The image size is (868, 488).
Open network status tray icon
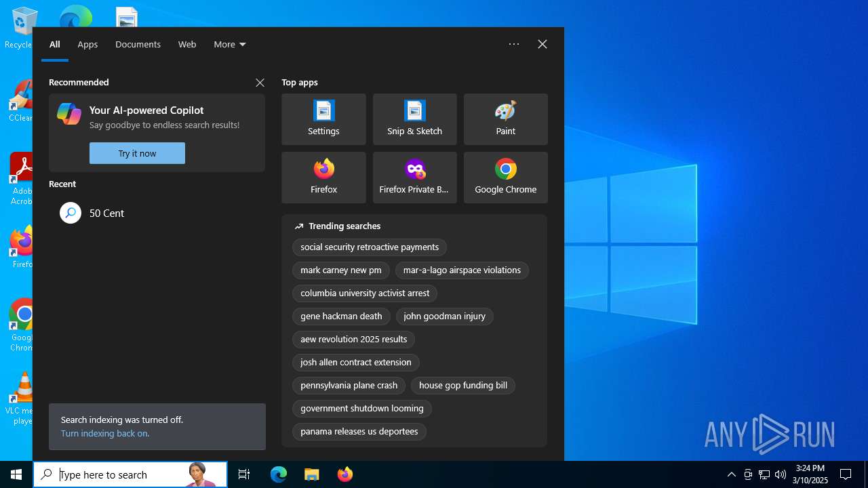[x=764, y=474]
